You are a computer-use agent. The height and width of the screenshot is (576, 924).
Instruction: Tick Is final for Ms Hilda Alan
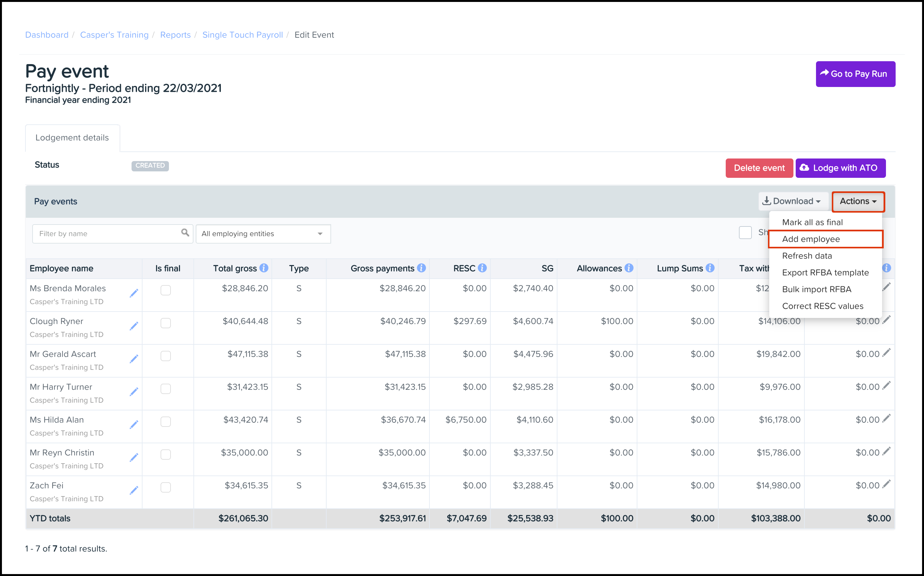coord(165,422)
